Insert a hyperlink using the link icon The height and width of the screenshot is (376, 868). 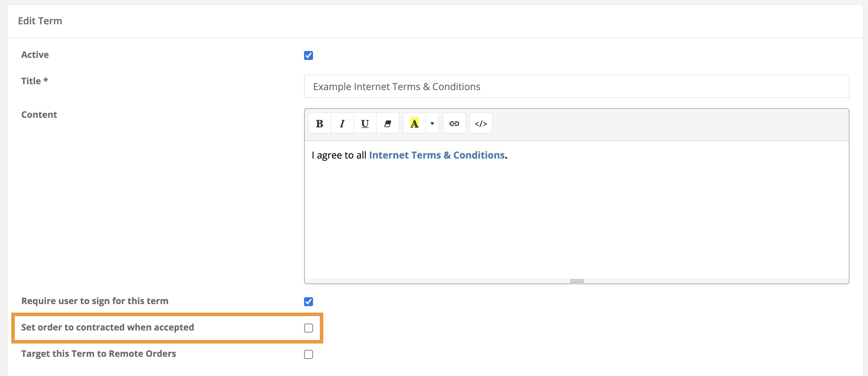point(454,123)
